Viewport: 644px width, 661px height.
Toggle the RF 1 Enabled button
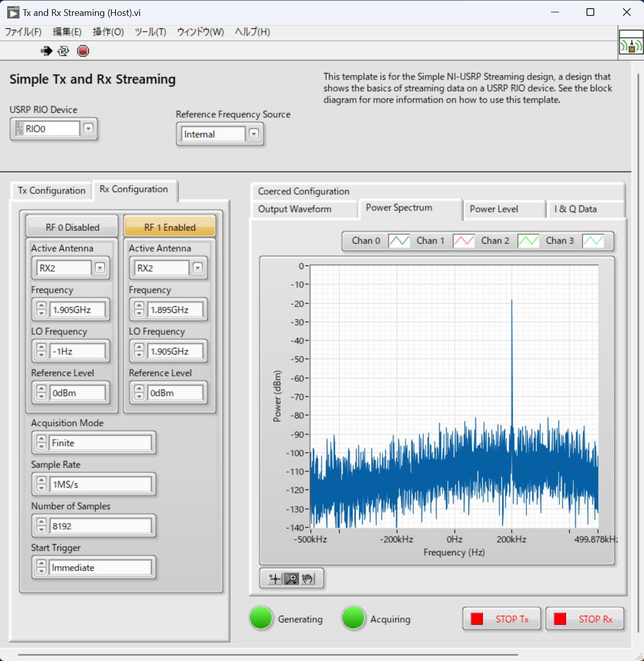click(x=170, y=227)
